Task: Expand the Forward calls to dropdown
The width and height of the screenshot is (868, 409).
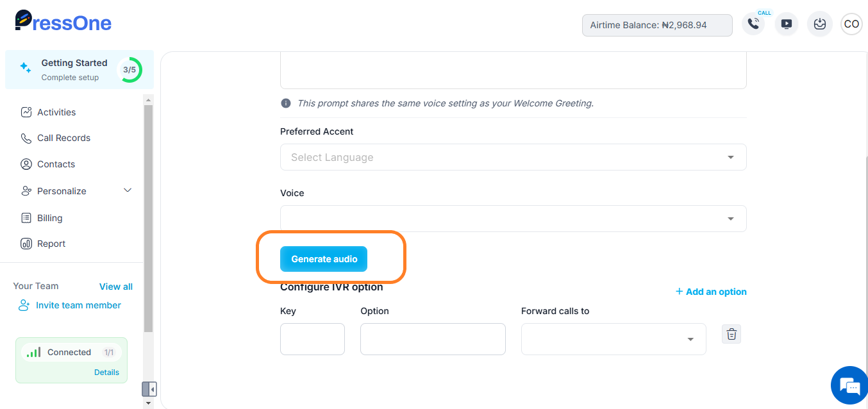Action: (613, 339)
